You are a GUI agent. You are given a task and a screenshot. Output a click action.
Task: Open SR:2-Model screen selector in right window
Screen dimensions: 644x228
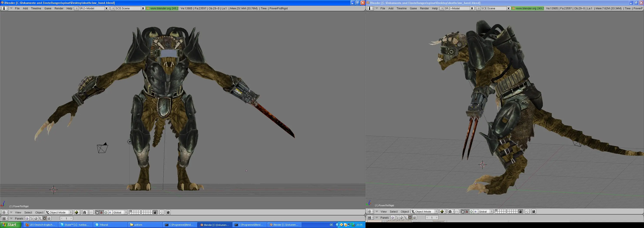pyautogui.click(x=455, y=8)
